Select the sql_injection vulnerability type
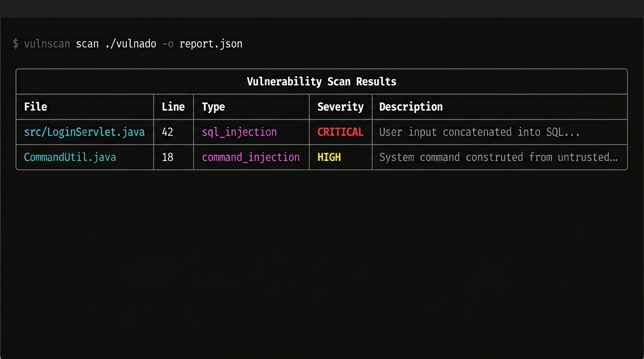This screenshot has height=359, width=644. 239,132
